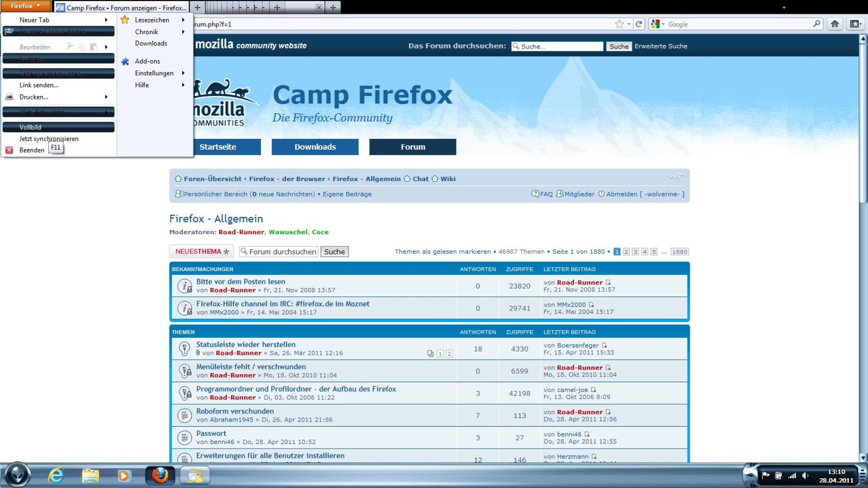The height and width of the screenshot is (488, 868).
Task: Click the Firefox taskbar icon
Action: 160,475
